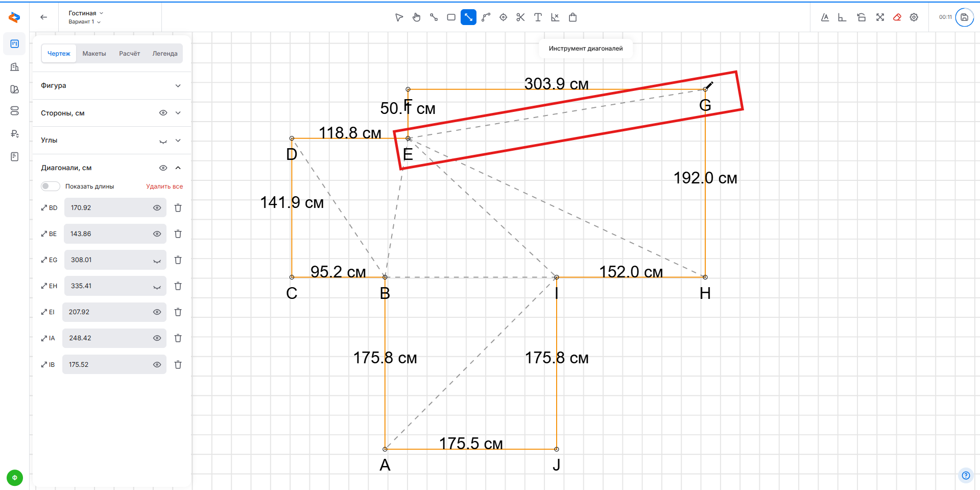Show the EG diagonal visibility
980x490 pixels.
pos(157,261)
